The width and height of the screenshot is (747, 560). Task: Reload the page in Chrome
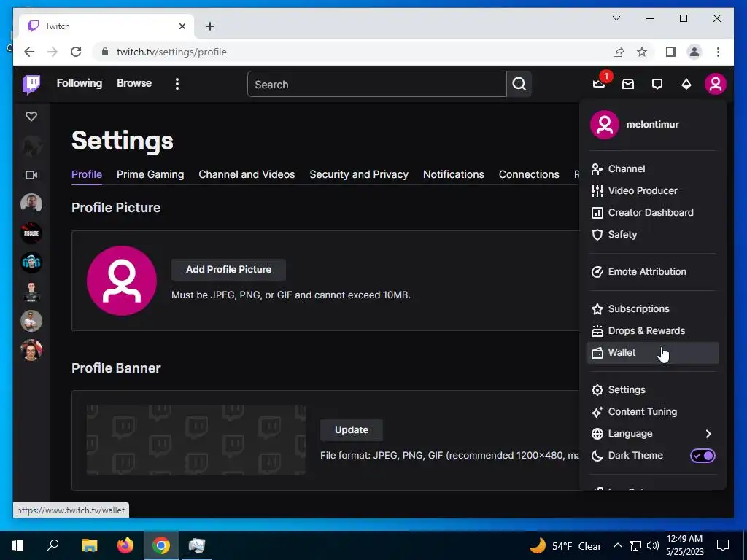tap(76, 52)
